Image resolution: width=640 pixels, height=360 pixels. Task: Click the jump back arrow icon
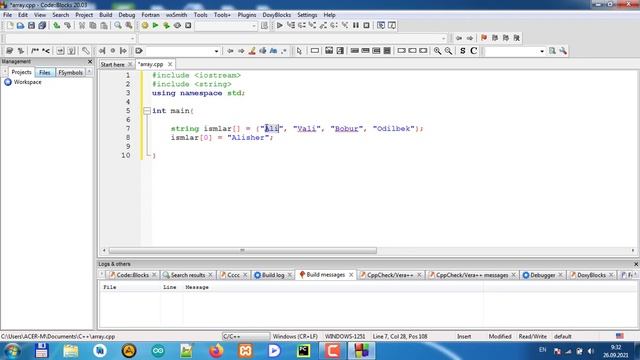(459, 38)
